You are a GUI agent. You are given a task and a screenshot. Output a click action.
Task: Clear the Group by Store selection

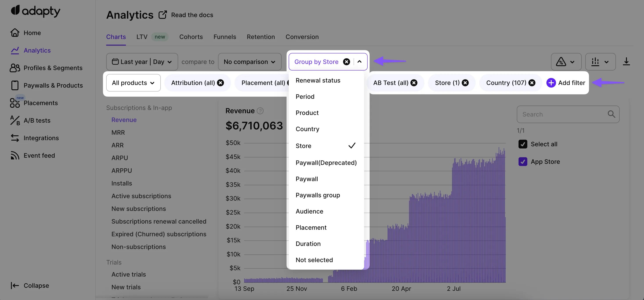point(346,62)
